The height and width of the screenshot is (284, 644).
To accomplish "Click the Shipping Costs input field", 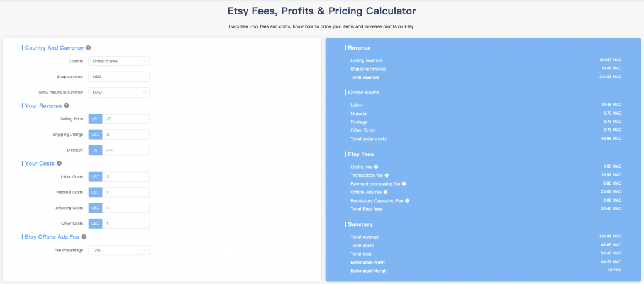I will click(126, 208).
